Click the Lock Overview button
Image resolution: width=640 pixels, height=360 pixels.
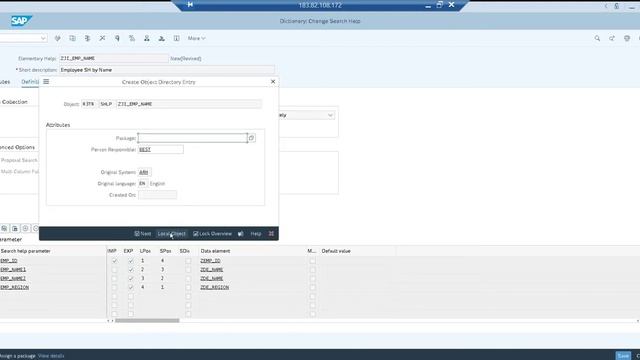click(x=212, y=233)
